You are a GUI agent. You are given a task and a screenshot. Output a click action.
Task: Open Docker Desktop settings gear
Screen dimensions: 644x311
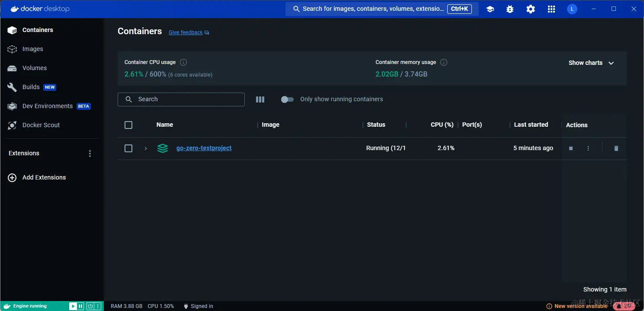pos(531,9)
